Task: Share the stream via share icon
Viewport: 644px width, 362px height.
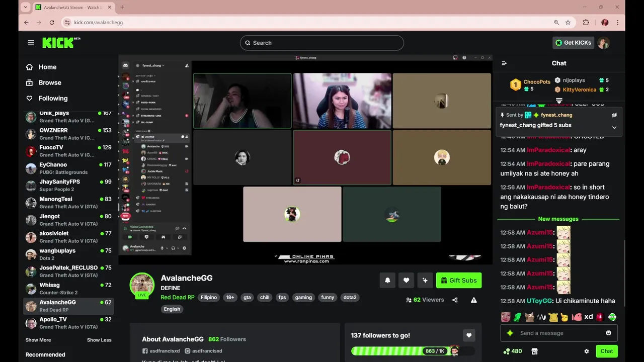Action: click(x=455, y=300)
